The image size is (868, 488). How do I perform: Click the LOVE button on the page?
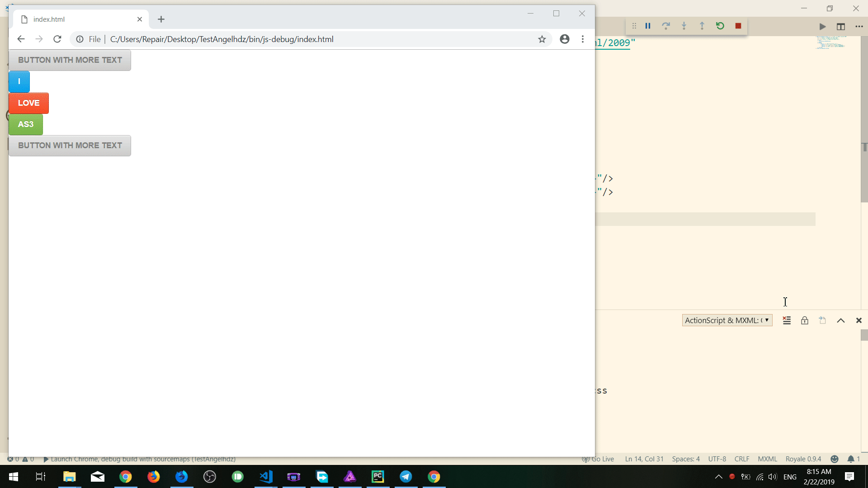pyautogui.click(x=28, y=103)
